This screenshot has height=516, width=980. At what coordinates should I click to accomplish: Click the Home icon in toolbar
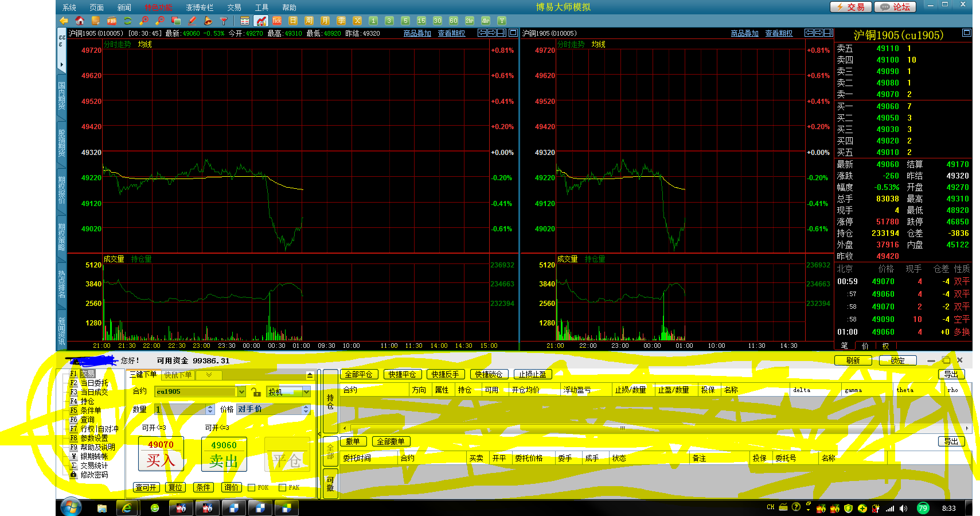click(x=80, y=21)
